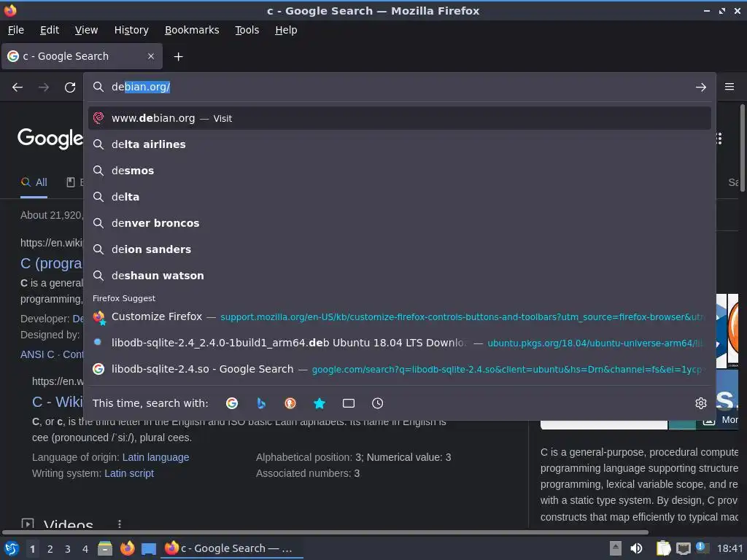Search this time in Bookmarks star

point(320,403)
